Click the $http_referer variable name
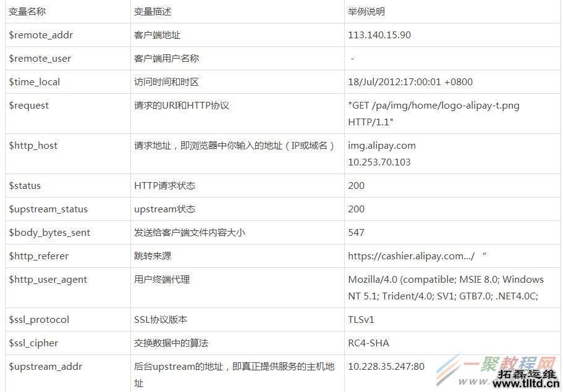This screenshot has height=392, width=563. (38, 256)
